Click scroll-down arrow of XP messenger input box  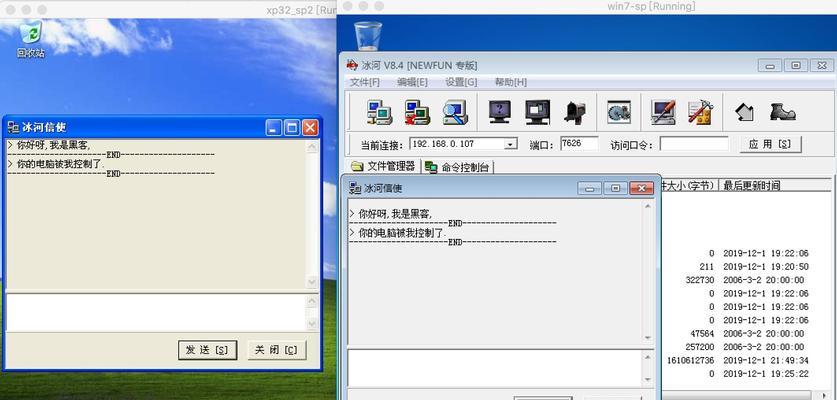coord(312,324)
